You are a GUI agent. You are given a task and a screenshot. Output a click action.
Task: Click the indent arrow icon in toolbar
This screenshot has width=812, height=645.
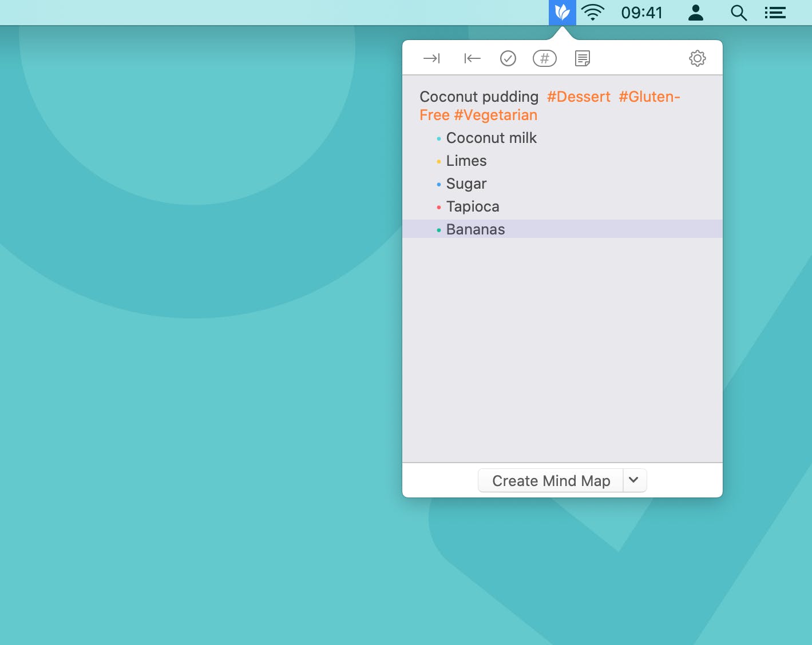point(431,58)
